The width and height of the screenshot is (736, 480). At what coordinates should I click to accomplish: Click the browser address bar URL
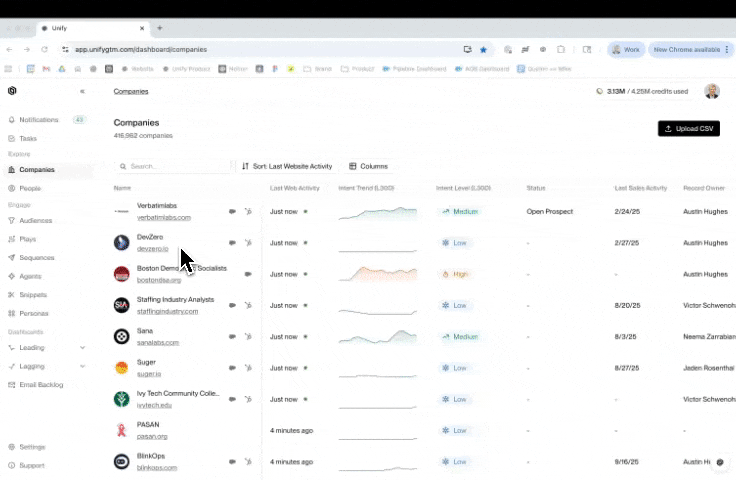point(141,49)
